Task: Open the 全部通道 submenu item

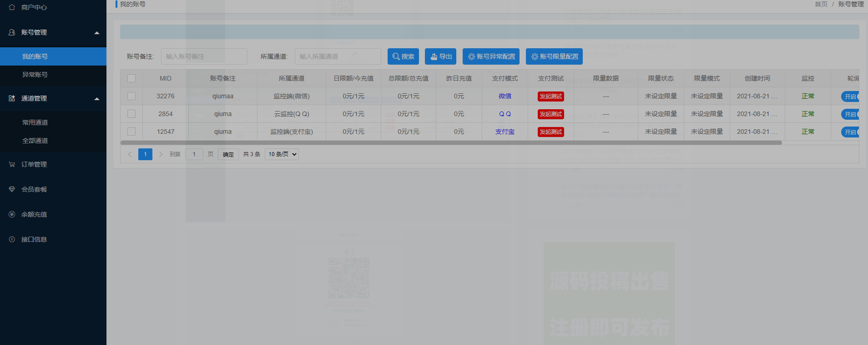Action: [35, 141]
